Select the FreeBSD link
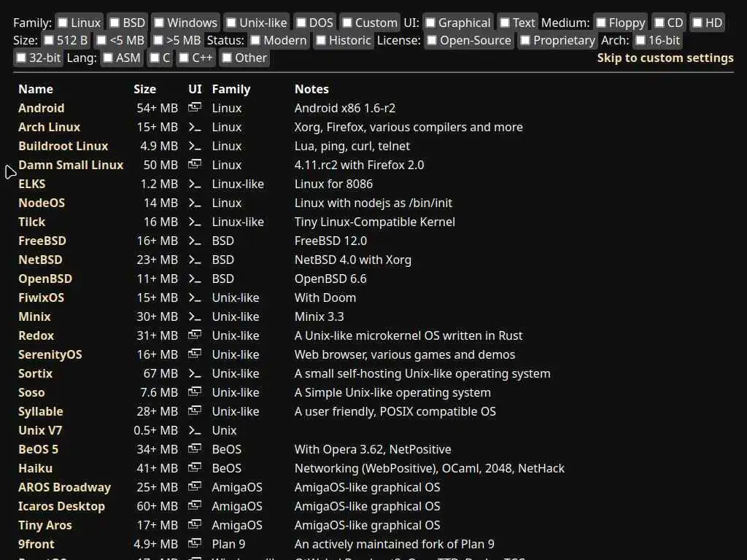 [x=42, y=241]
